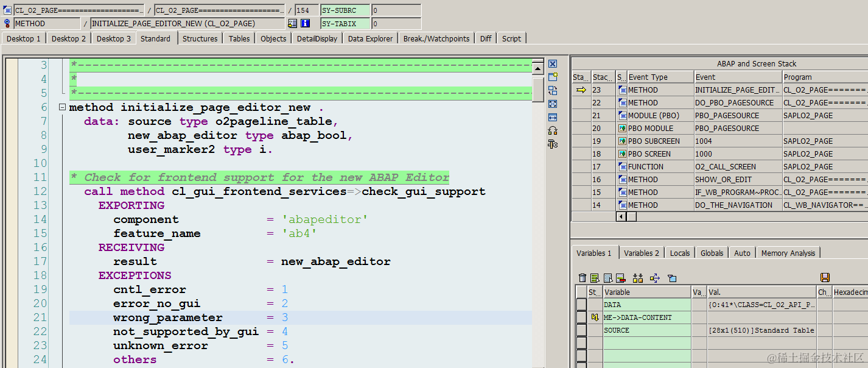Click the grey list icon in the Variables toolbar
868x368 pixels.
tap(607, 278)
